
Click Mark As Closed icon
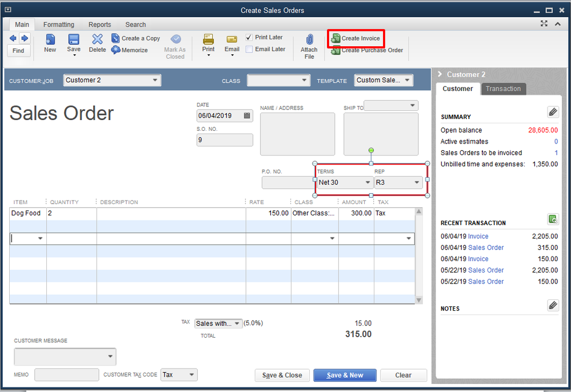[175, 39]
